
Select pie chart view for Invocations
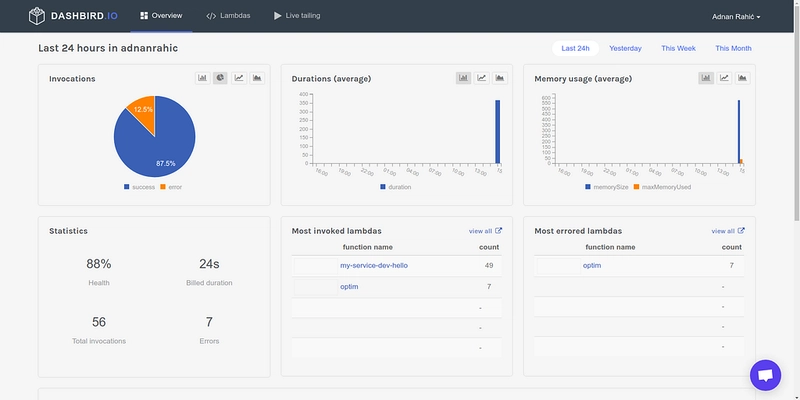coord(221,78)
